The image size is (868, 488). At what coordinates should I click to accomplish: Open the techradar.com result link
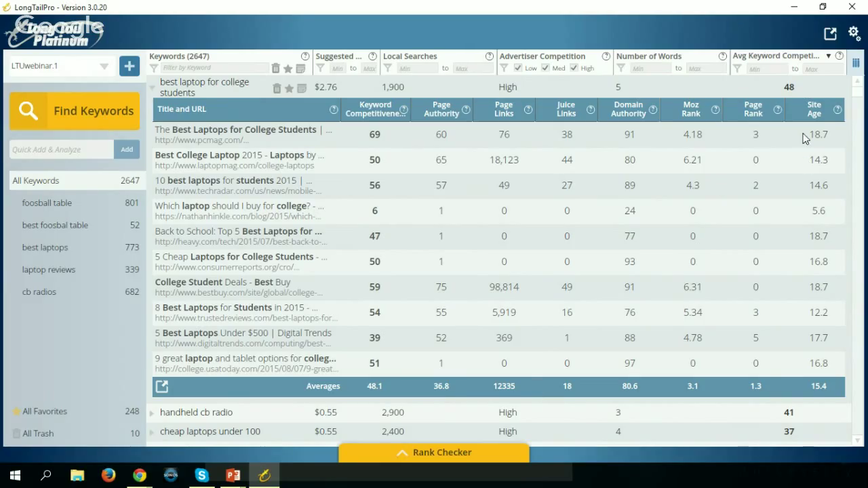point(238,191)
